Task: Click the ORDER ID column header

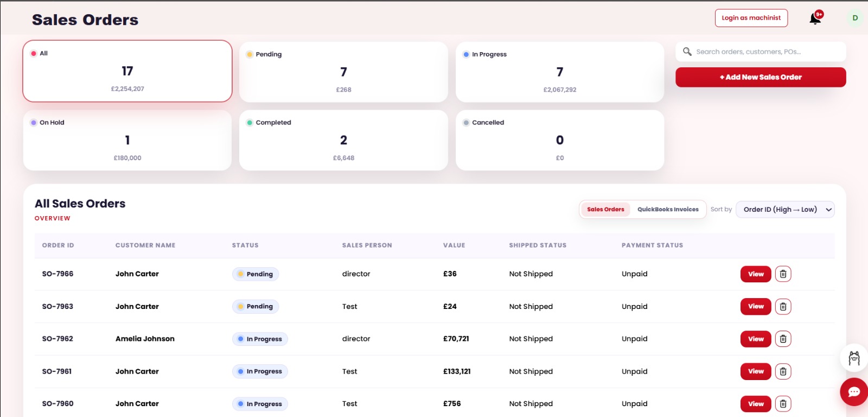Action: tap(58, 245)
